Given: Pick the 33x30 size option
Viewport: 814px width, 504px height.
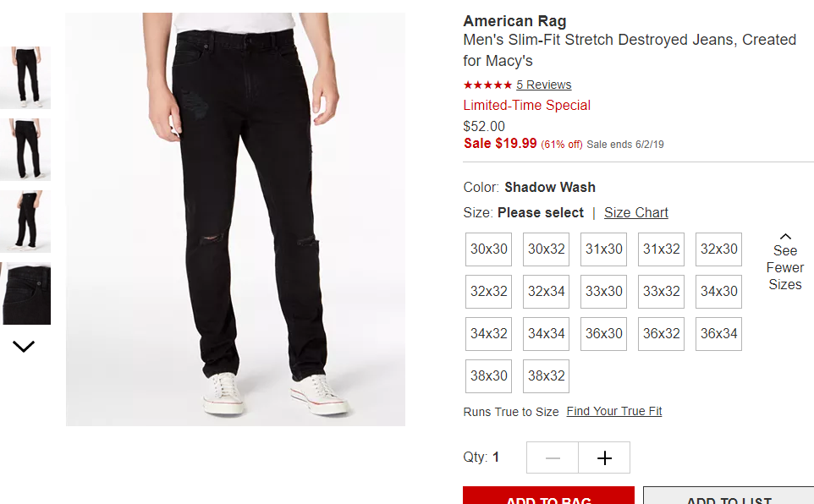Looking at the screenshot, I should coord(604,292).
